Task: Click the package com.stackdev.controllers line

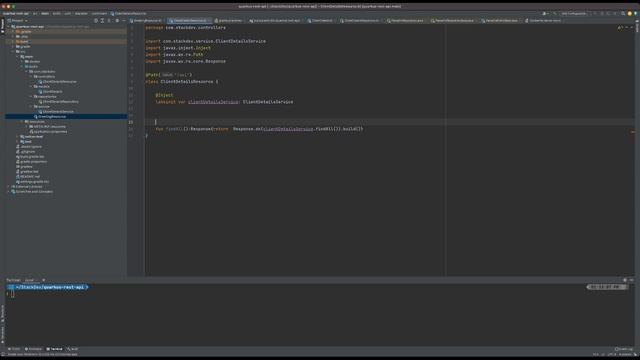Action: coord(185,27)
